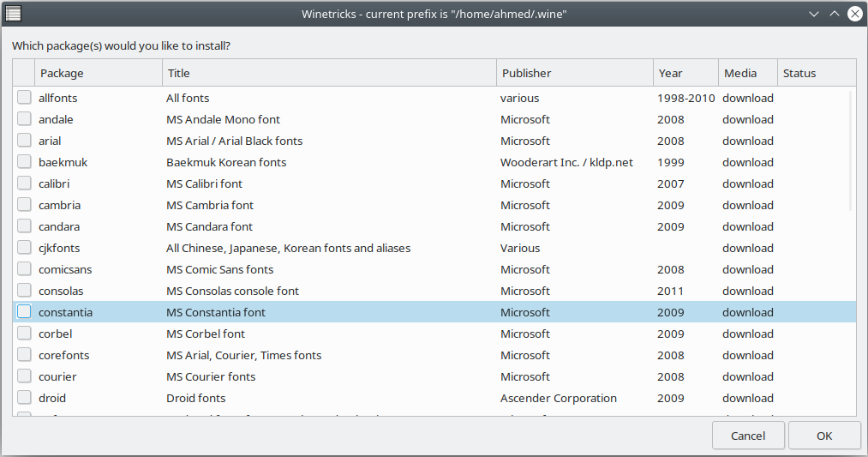Check the baekmuk package checkbox
Viewport: 868px width, 457px height.
coord(24,162)
